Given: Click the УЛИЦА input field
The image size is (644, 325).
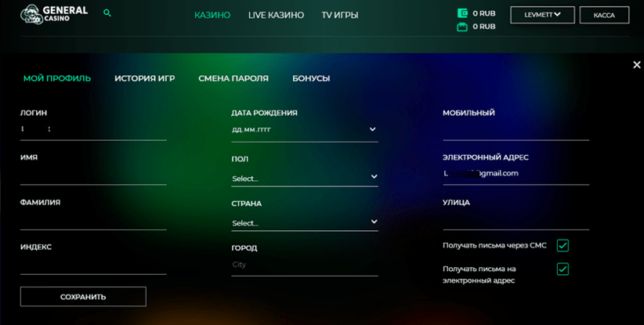Looking at the screenshot, I should [516, 220].
